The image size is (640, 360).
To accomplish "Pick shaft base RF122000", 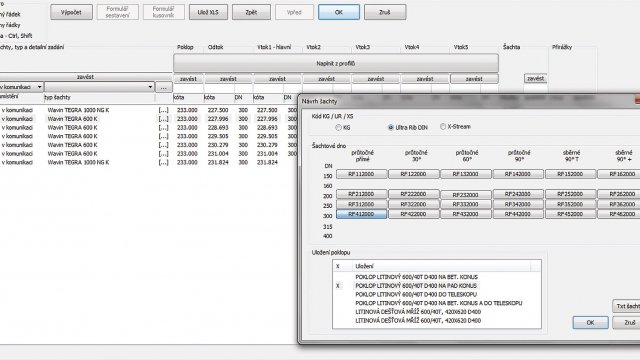I will (413, 174).
